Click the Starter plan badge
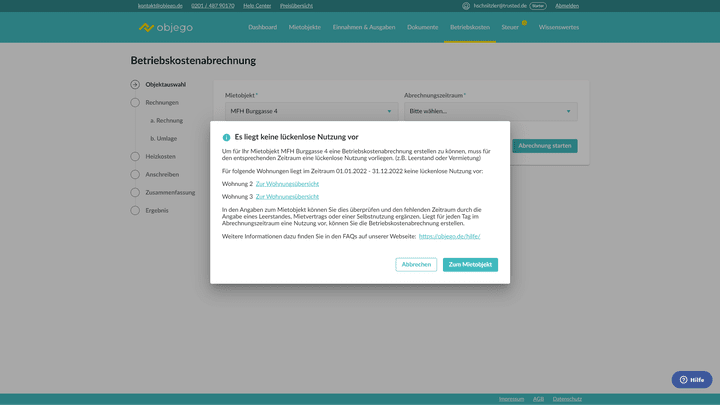This screenshot has height=405, width=720. (538, 6)
